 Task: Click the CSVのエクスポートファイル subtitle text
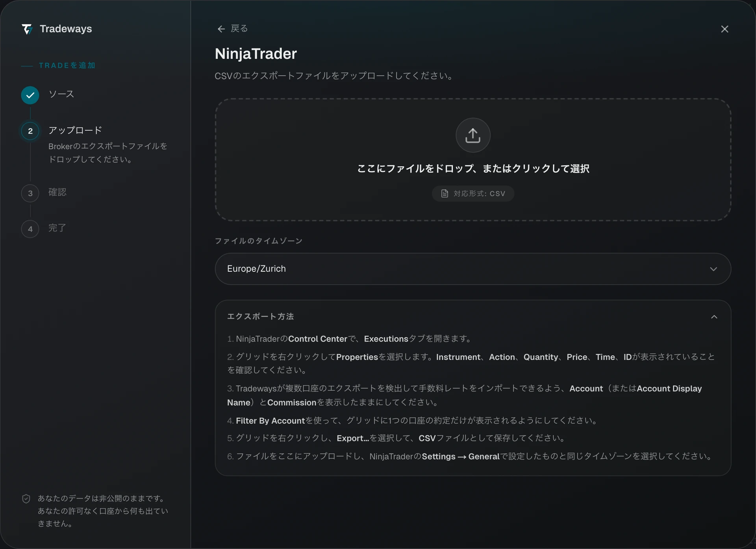point(334,76)
